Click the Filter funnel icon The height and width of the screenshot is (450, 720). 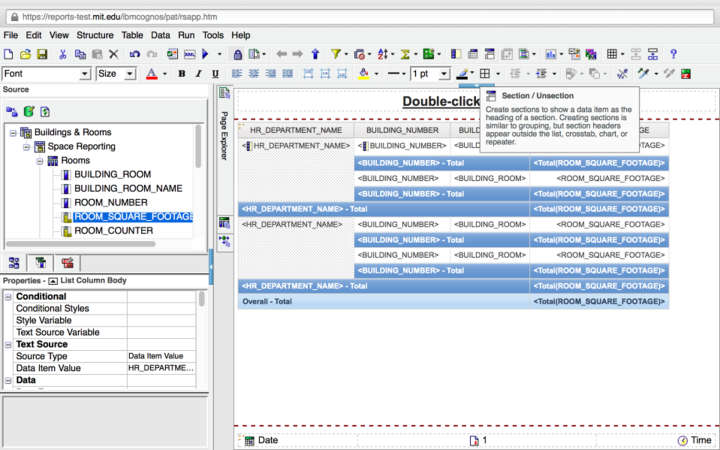(x=336, y=54)
